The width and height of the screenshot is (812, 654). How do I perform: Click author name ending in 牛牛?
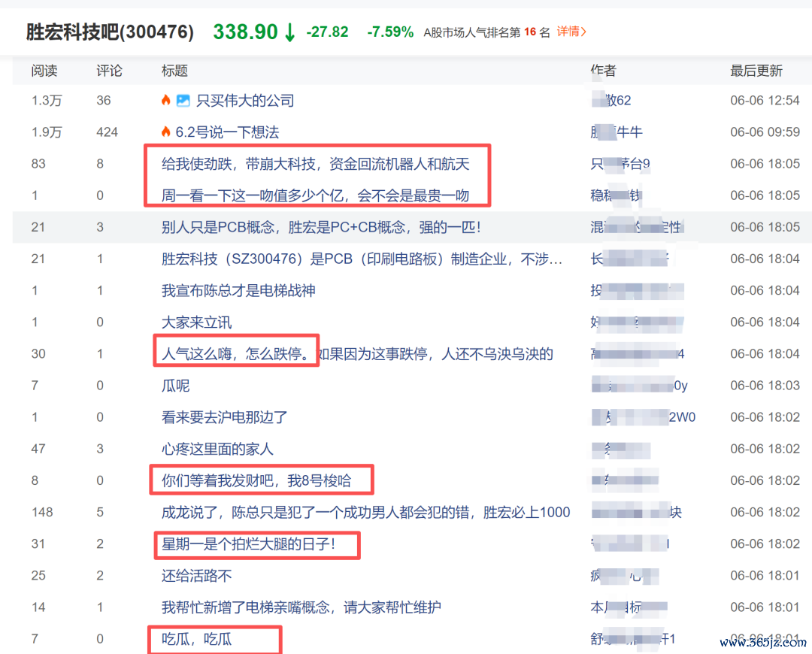click(617, 132)
